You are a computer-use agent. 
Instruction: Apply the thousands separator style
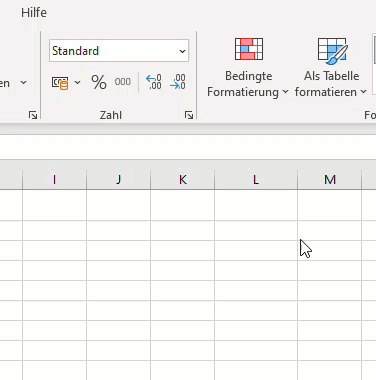click(x=123, y=82)
